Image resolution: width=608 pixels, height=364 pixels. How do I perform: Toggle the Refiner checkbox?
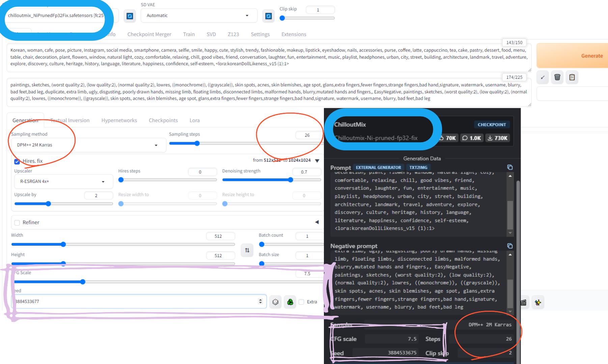click(17, 223)
